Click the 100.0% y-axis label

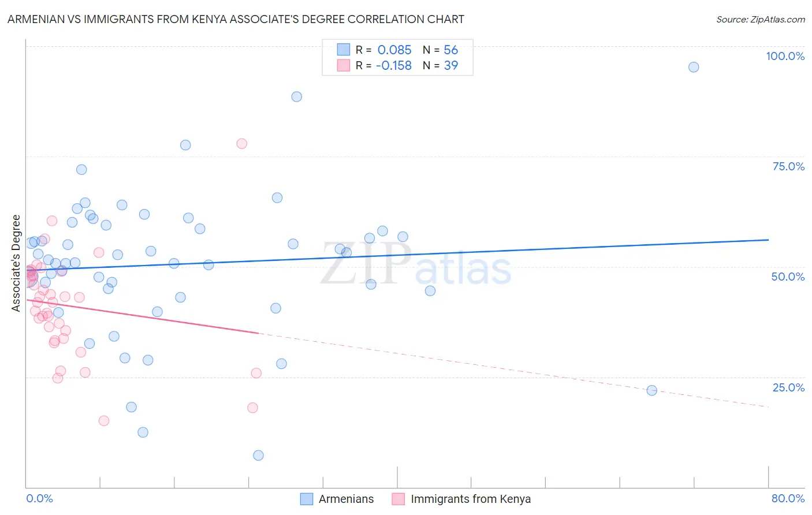pyautogui.click(x=785, y=56)
